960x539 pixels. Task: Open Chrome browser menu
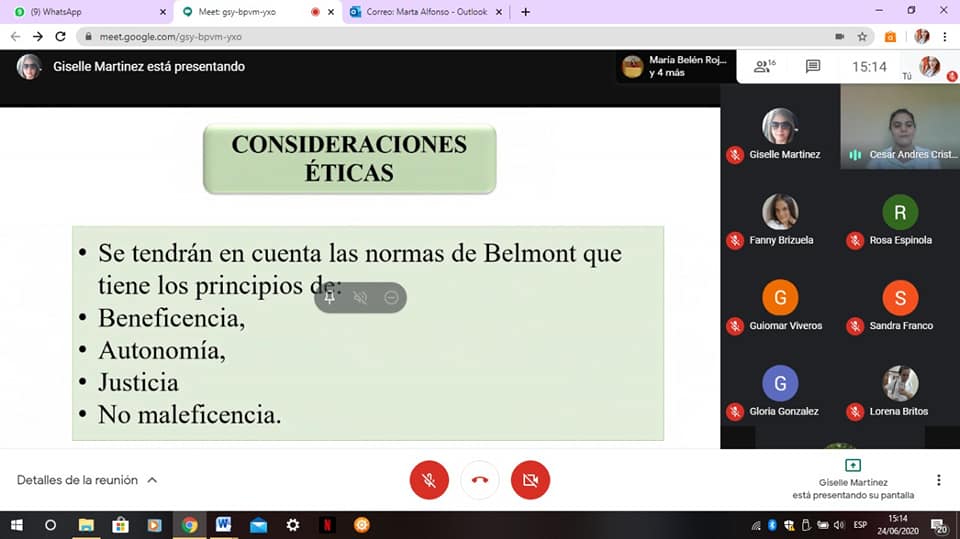[947, 36]
